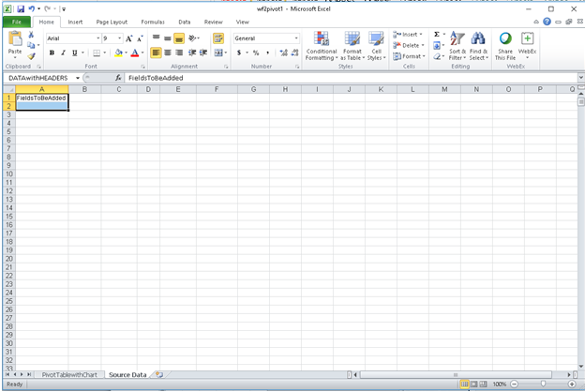Image resolution: width=585 pixels, height=392 pixels.
Task: Align text to the top
Action: [157, 38]
